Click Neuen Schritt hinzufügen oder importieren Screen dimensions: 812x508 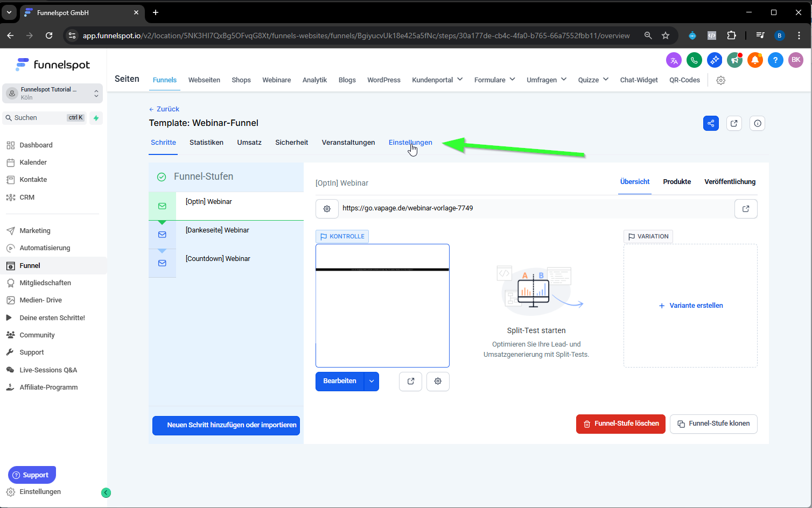(x=226, y=426)
